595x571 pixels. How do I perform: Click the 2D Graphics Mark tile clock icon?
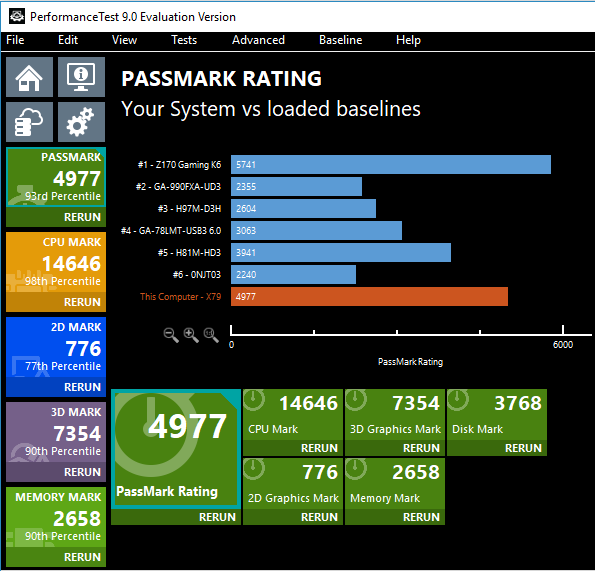click(254, 469)
